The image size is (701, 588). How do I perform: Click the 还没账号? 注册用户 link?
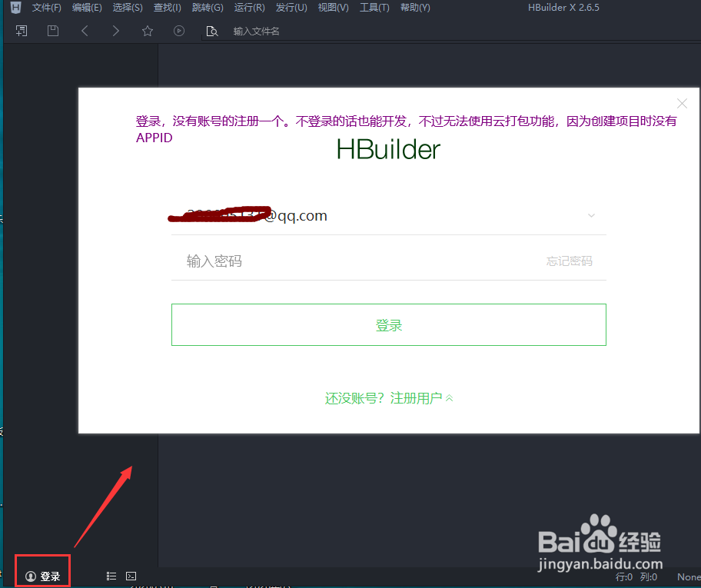(x=389, y=398)
